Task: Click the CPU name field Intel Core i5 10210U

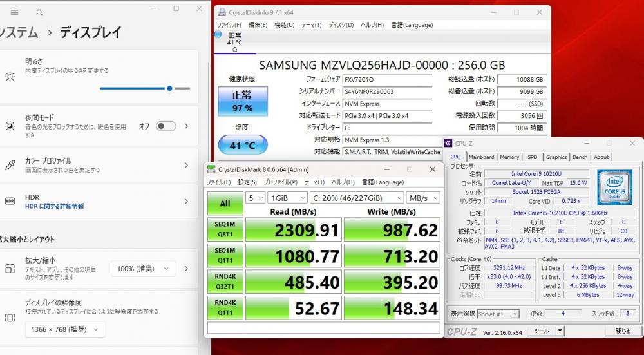Action: [537, 174]
